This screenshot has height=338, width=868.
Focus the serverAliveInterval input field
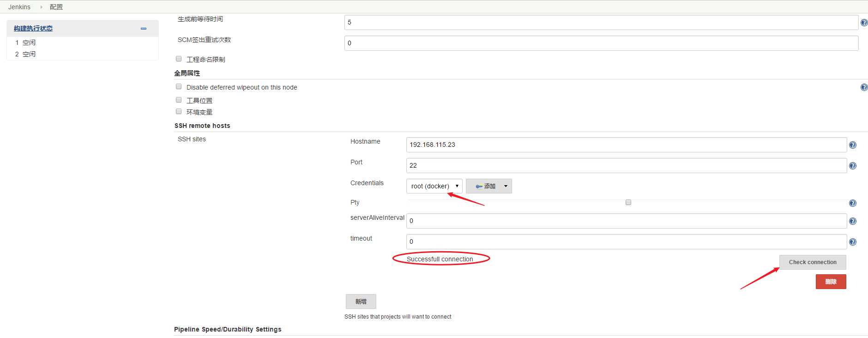[627, 221]
